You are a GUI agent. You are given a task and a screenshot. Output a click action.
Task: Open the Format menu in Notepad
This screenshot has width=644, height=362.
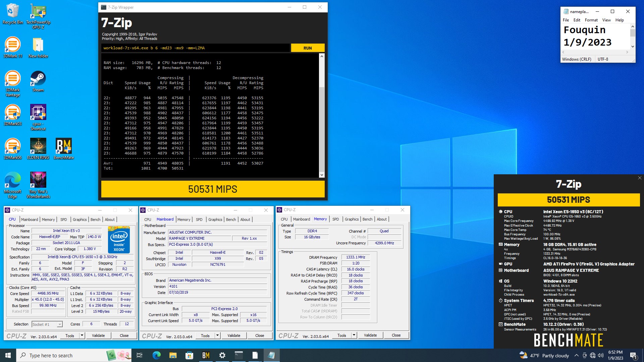(x=591, y=20)
